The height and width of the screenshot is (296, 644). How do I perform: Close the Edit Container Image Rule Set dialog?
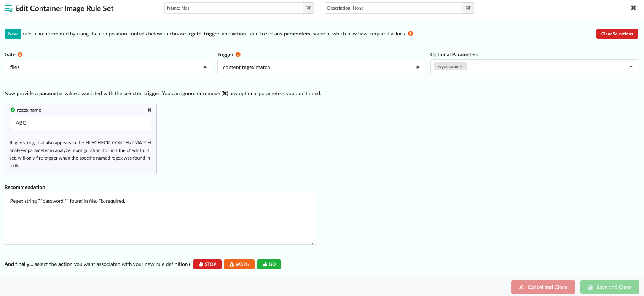point(633,8)
